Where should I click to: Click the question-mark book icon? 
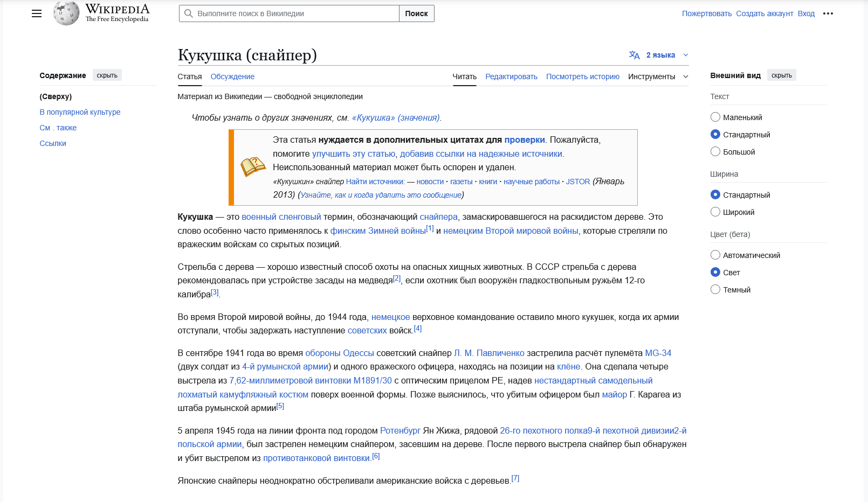tap(253, 167)
